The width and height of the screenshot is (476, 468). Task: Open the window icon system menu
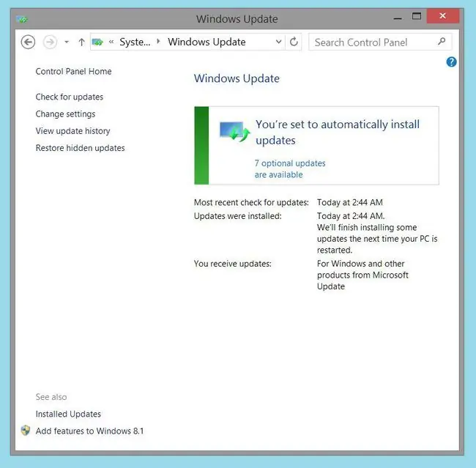(x=22, y=20)
